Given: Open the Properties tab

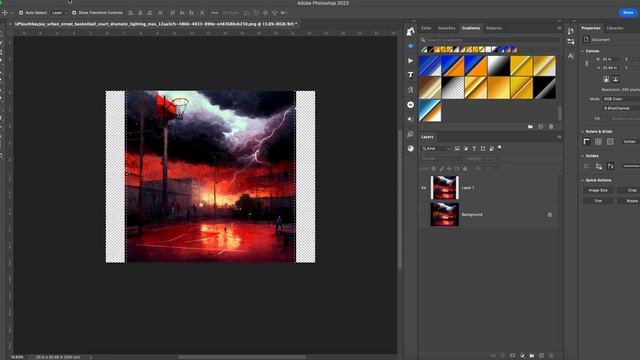Looking at the screenshot, I should tap(591, 28).
